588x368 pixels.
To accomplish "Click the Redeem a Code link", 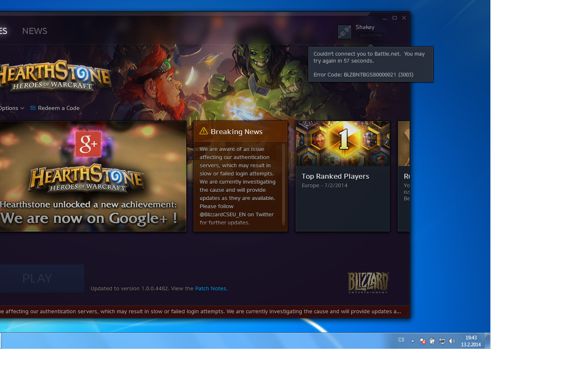I will pyautogui.click(x=59, y=108).
